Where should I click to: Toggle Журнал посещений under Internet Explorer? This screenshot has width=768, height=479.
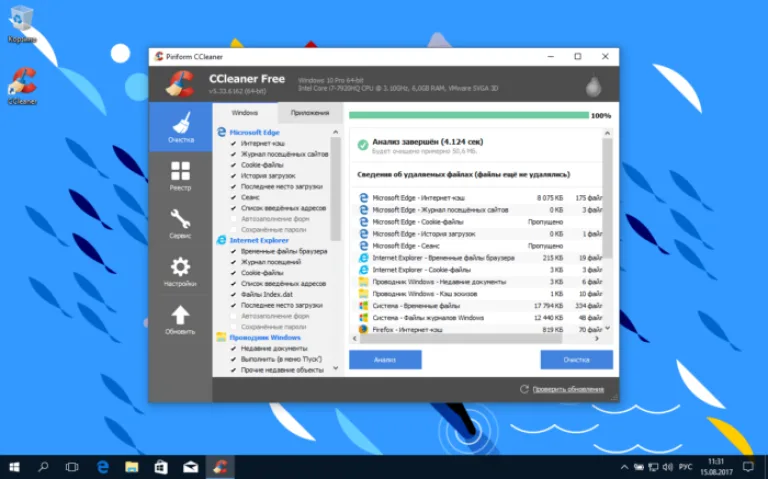(234, 262)
